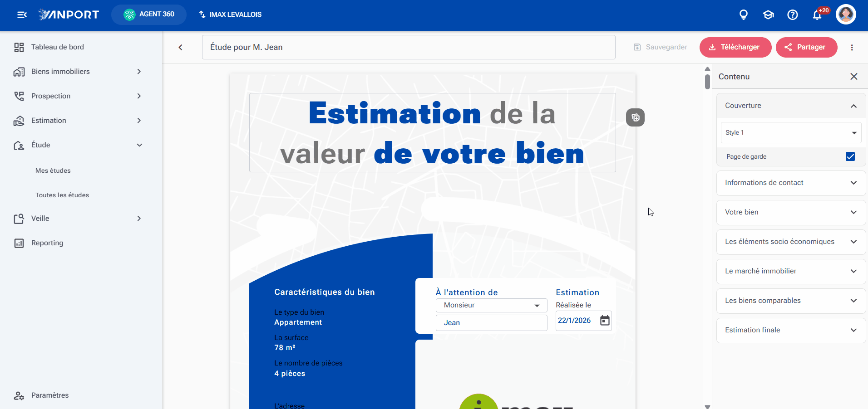Click the cover title 'Estimation de la valeur'
The image size is (868, 409).
(x=432, y=133)
